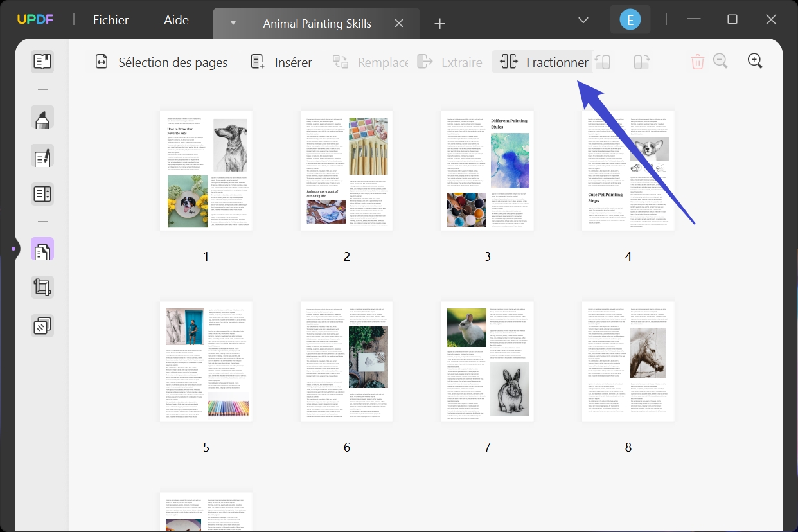Delete pages using the trash icon
798x532 pixels.
pyautogui.click(x=698, y=61)
